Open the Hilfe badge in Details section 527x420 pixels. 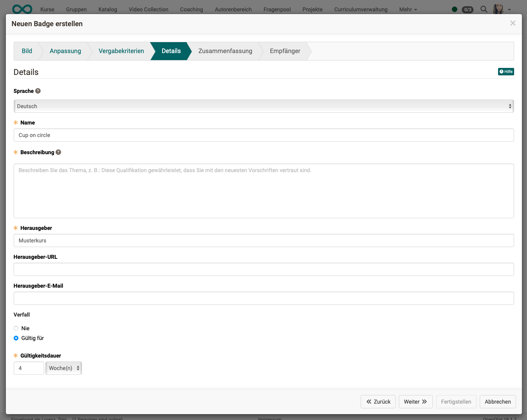coord(506,71)
